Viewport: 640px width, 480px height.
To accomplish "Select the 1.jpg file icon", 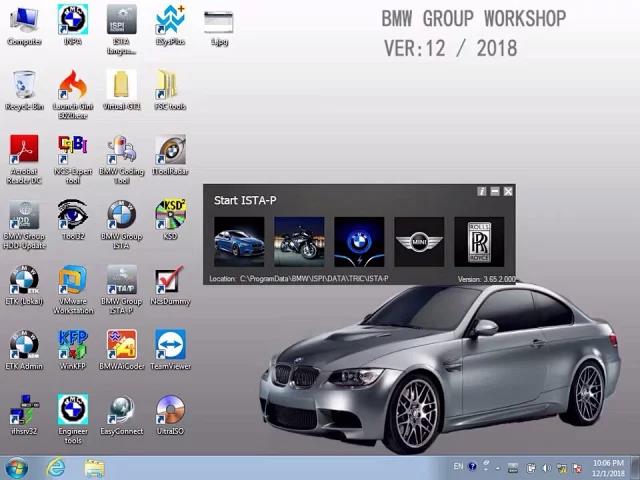I will (219, 28).
